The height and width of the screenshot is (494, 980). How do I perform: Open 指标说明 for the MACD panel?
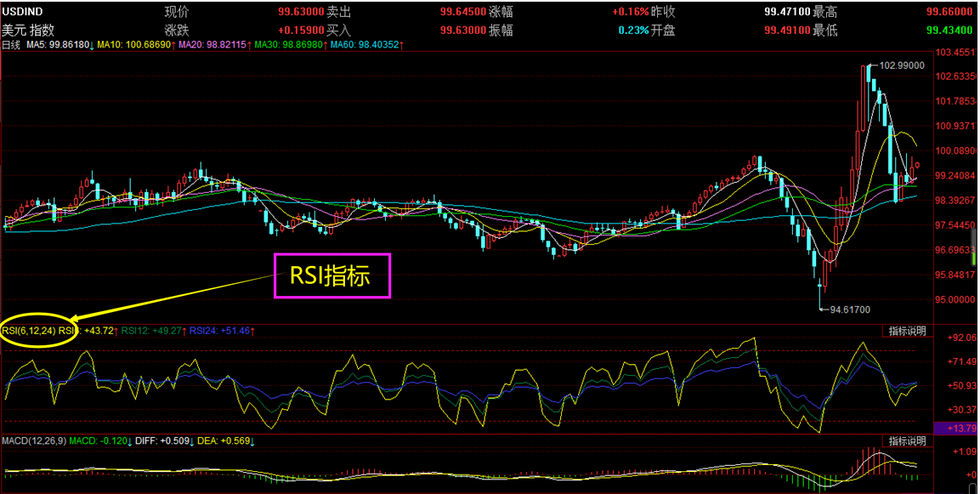tap(907, 440)
